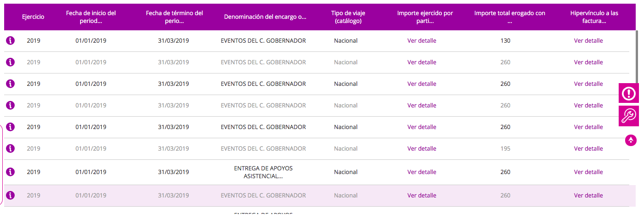644x220 pixels.
Task: Open 'Ver detalle' under Importe ejercido in first row
Action: (422, 40)
